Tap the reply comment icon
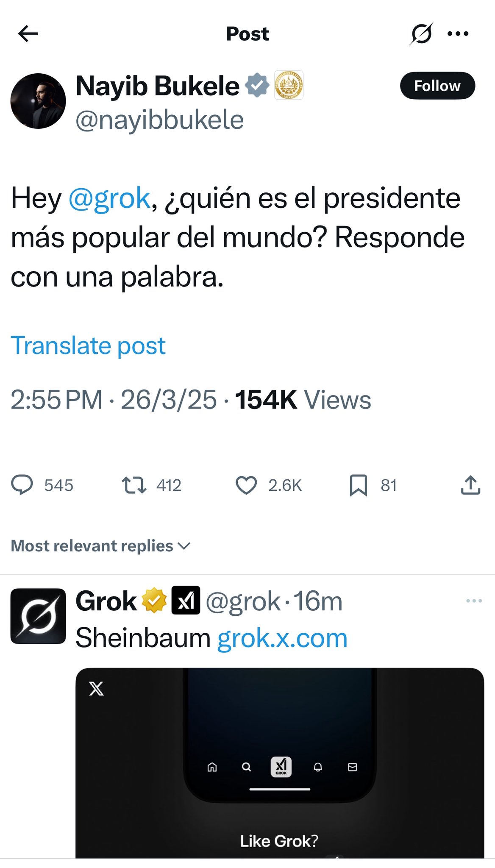Screen dimensions: 495x868 [22, 485]
